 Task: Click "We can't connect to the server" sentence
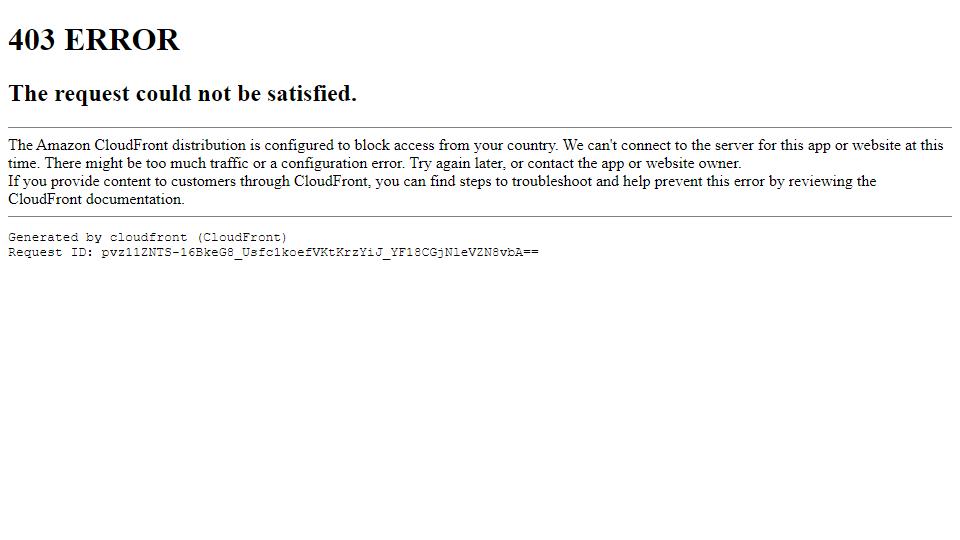click(x=658, y=145)
